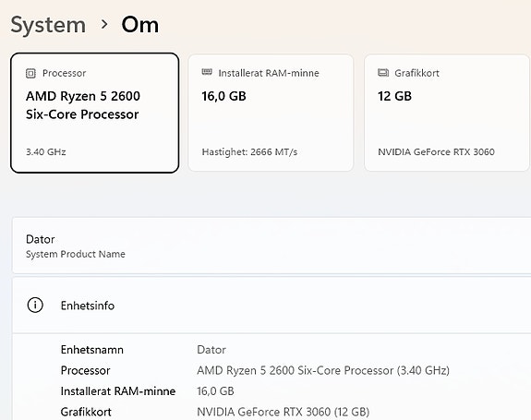Click the breadcrumb chevron after System
Image resolution: width=531 pixels, height=420 pixels.
coord(104,24)
